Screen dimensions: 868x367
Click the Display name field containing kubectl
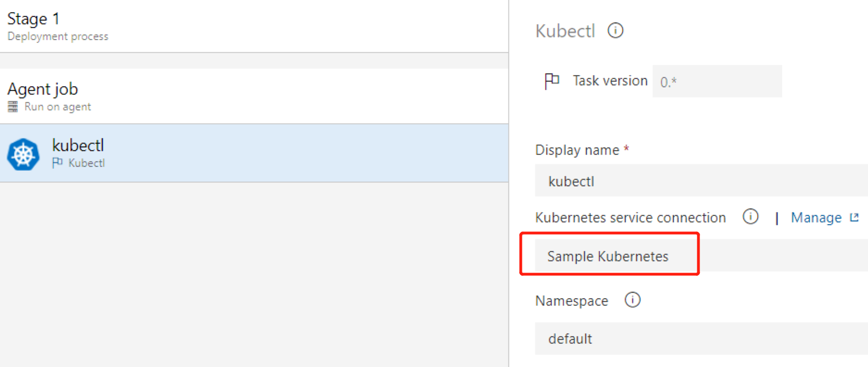pos(701,180)
